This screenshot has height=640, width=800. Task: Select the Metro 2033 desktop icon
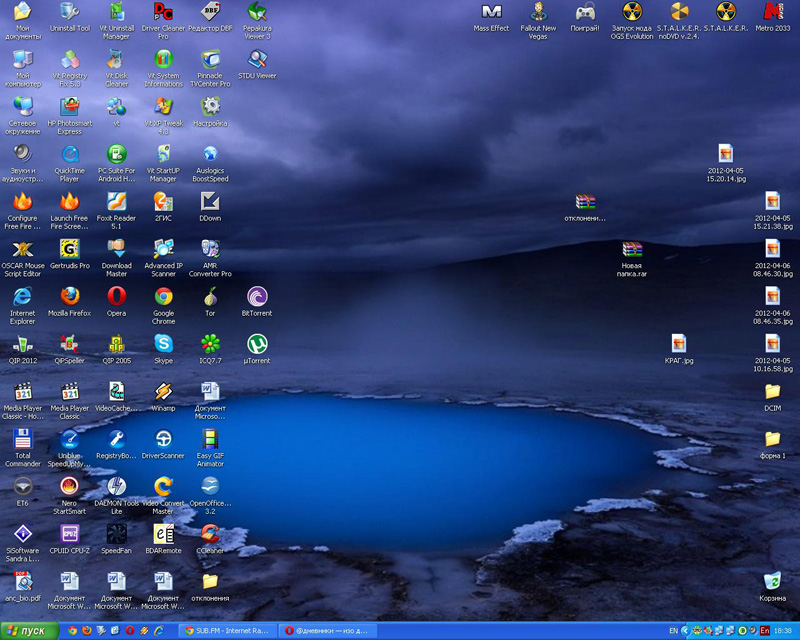pyautogui.click(x=772, y=17)
